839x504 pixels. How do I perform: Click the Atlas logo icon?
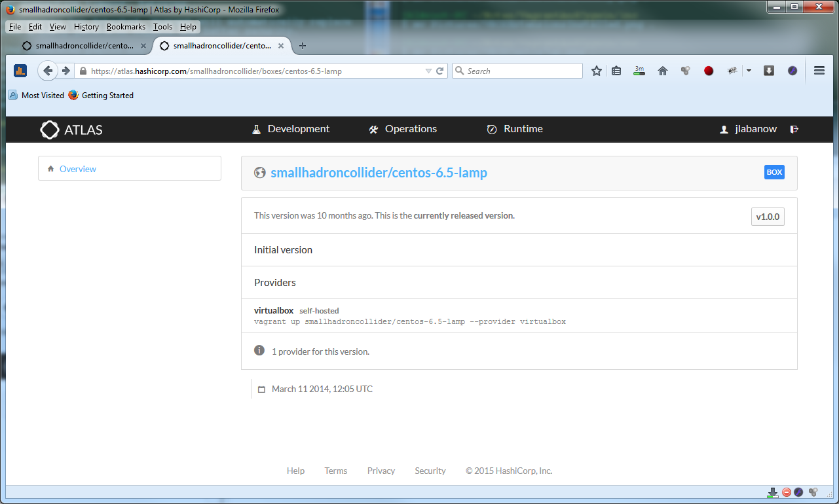50,130
